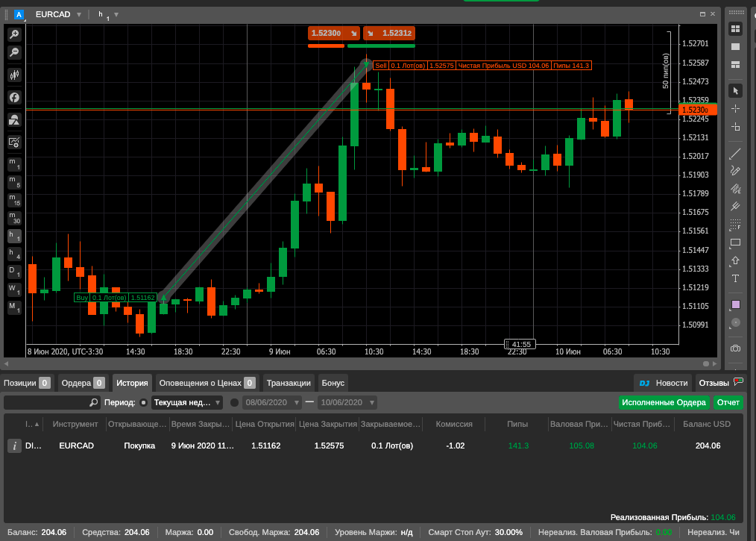Open the candlestick chart type selector
The height and width of the screenshot is (541, 756).
pos(14,75)
